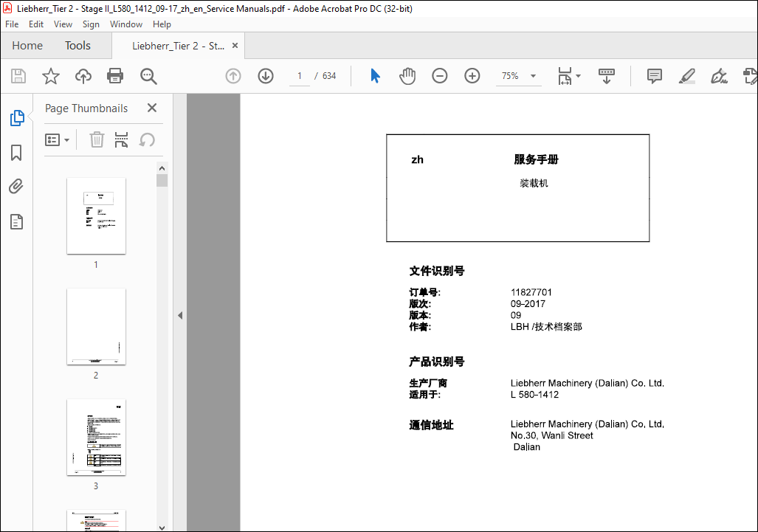Screen dimensions: 758x532
Task: Open the View menu
Action: [63, 24]
